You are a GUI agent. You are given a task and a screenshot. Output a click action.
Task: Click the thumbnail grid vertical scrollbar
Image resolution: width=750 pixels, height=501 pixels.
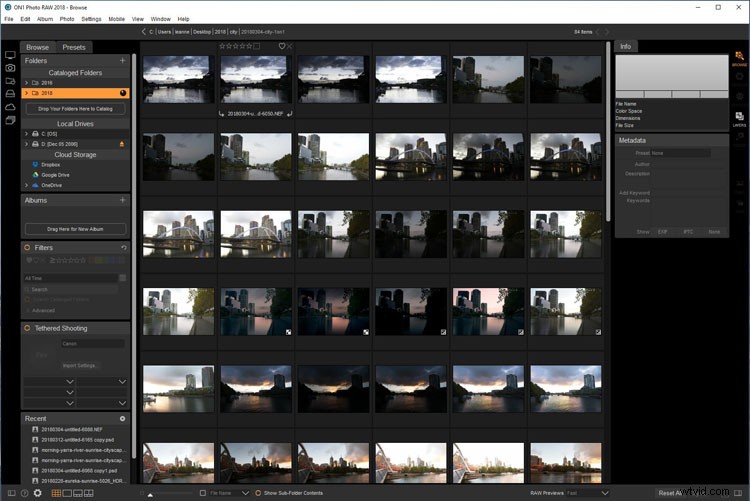tap(608, 132)
